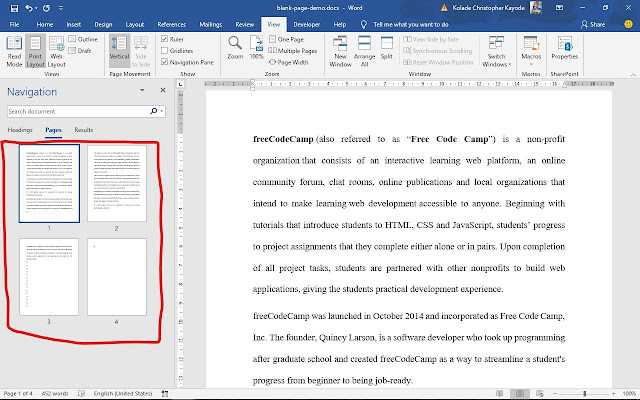
Task: Save the document with the floppy disk icon
Action: pos(14,8)
